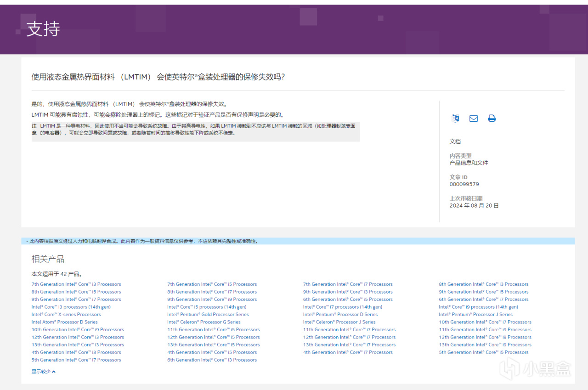588x390 pixels.
Task: Click the 支持 page banner heading
Action: (43, 29)
